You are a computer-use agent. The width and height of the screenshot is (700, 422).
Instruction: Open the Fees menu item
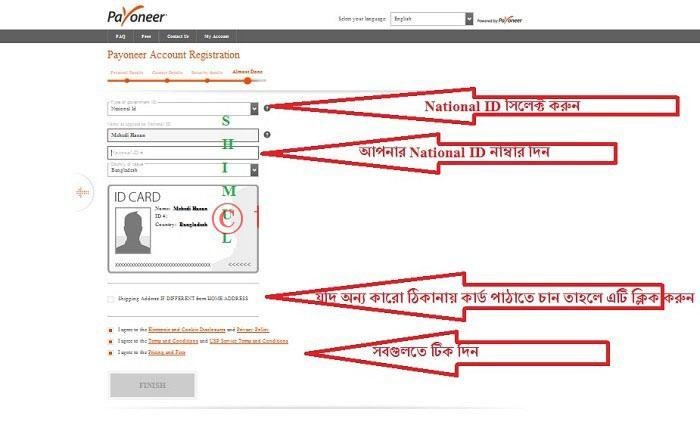pos(146,36)
